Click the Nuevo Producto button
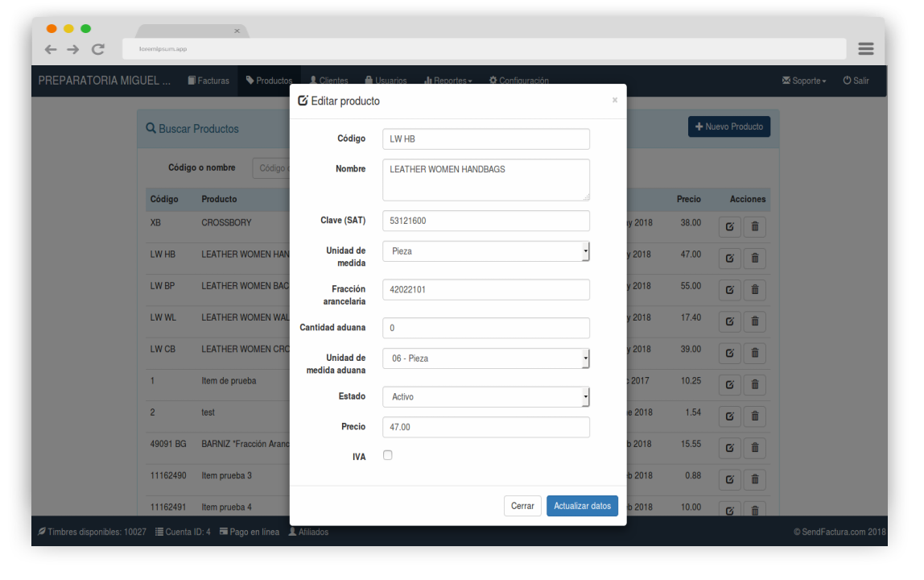This screenshot has height=580, width=924. pos(728,127)
